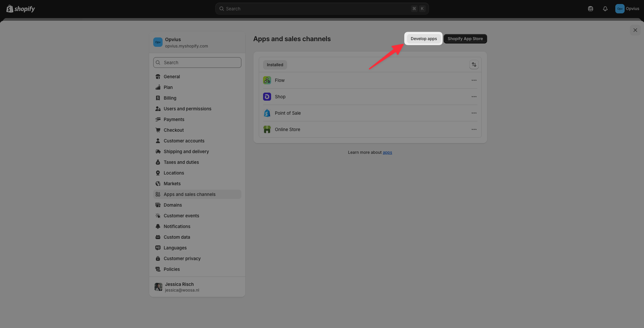Screen dimensions: 644x328
Task: Click the Point of Sale app icon
Action: [267, 113]
